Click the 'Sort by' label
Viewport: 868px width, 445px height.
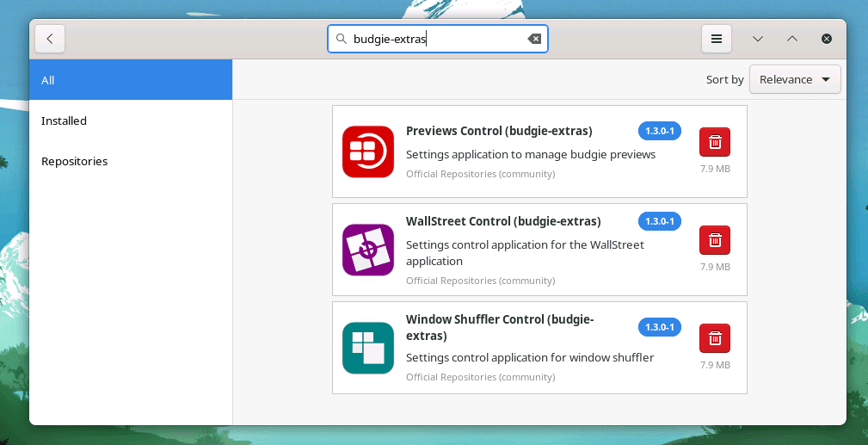(x=724, y=79)
